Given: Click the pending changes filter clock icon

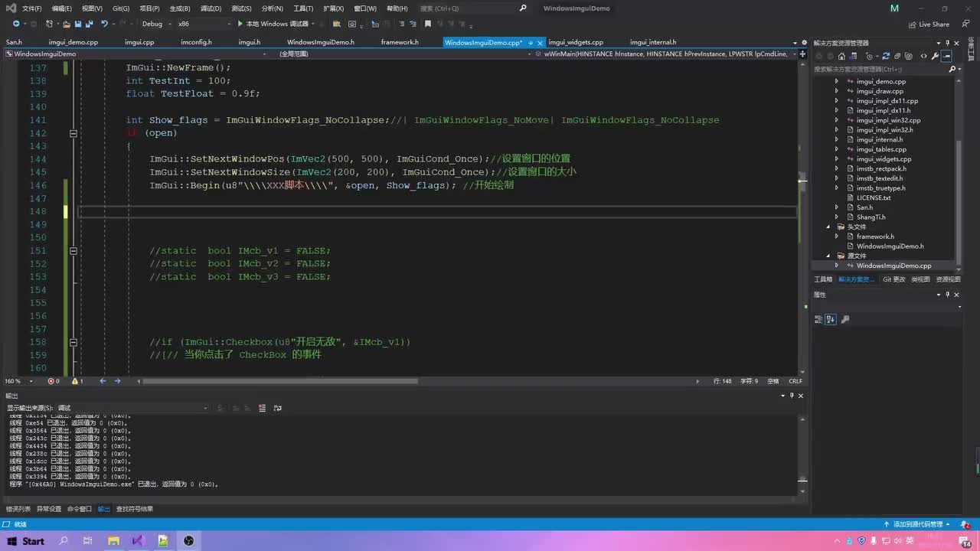Looking at the screenshot, I should pos(869,56).
